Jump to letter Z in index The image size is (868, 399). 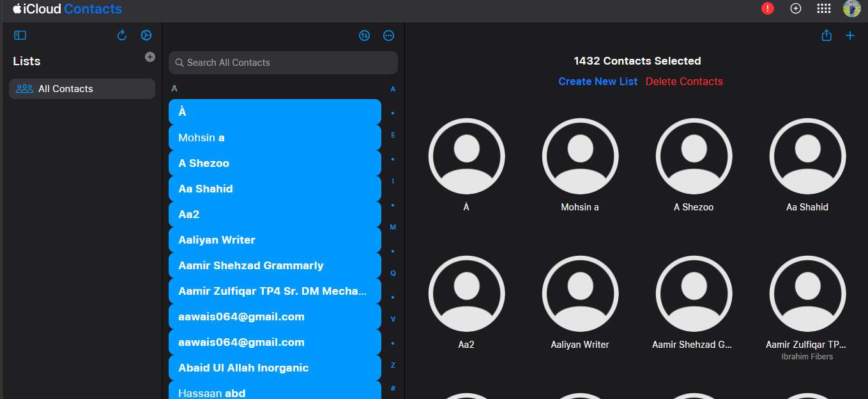coord(393,365)
